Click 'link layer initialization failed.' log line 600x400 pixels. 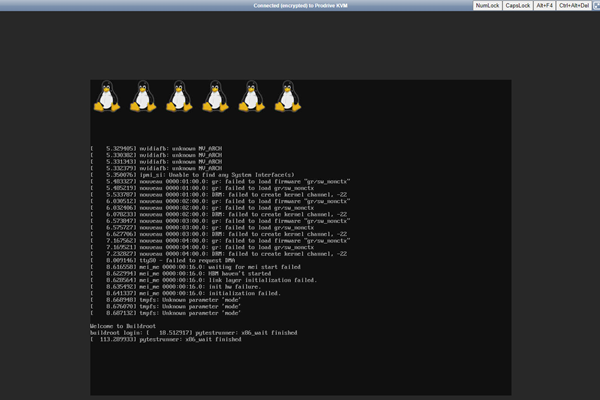pyautogui.click(x=204, y=280)
